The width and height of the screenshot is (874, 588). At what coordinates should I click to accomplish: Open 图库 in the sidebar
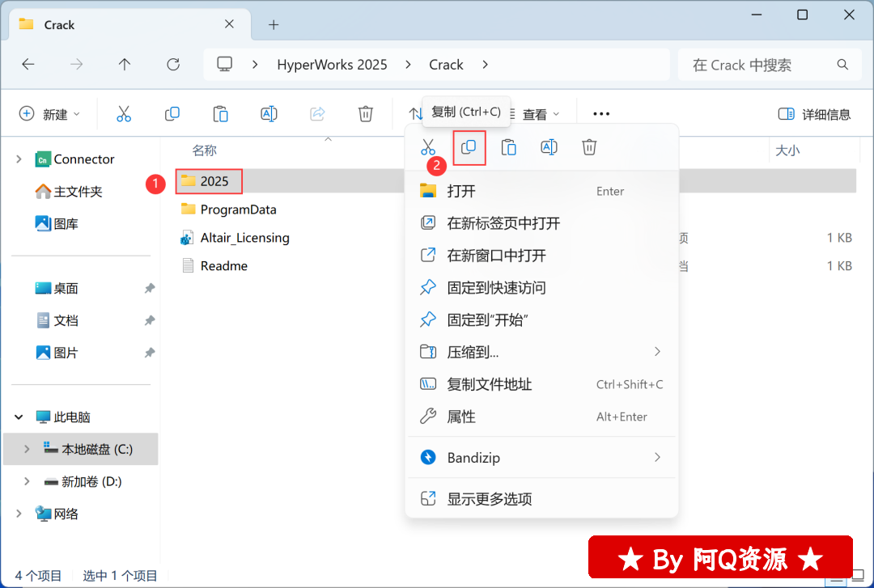pos(57,224)
